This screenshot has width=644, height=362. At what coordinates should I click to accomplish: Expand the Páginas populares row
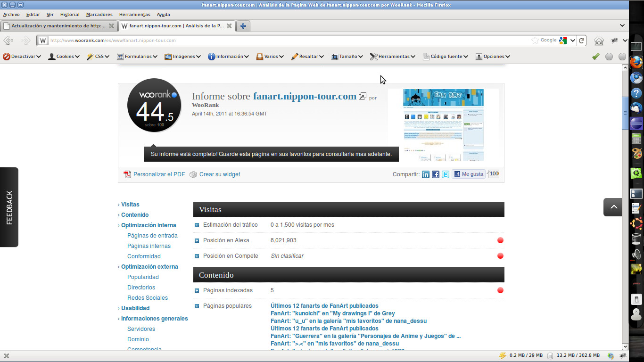click(x=197, y=306)
